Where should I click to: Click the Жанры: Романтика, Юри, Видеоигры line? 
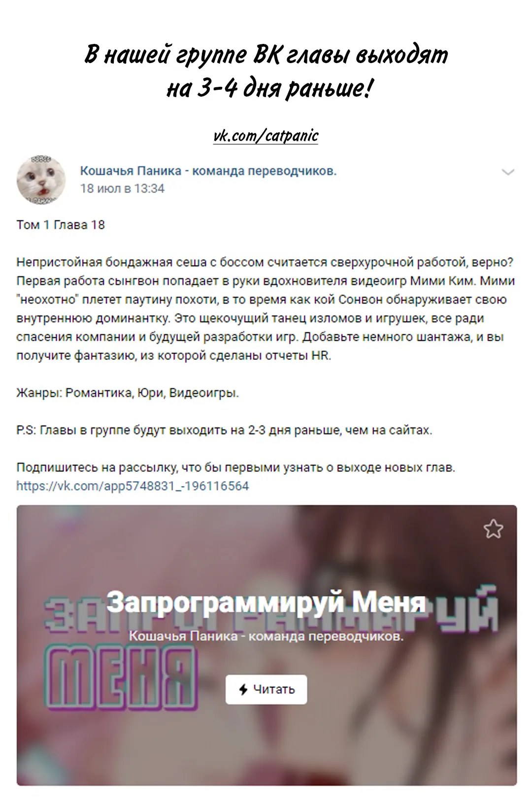(128, 393)
